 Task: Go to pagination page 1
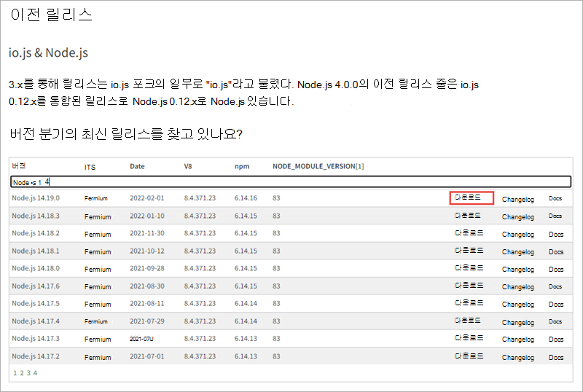tap(15, 373)
